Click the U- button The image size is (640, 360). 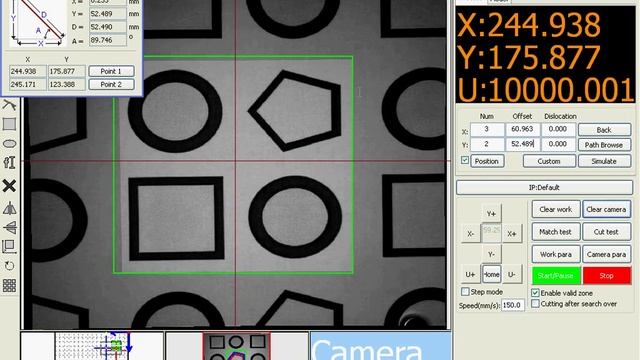(x=512, y=275)
